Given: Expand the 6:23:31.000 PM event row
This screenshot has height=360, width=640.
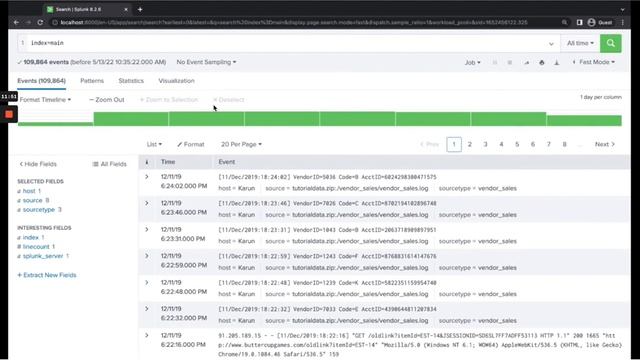Looking at the screenshot, I should (147, 230).
